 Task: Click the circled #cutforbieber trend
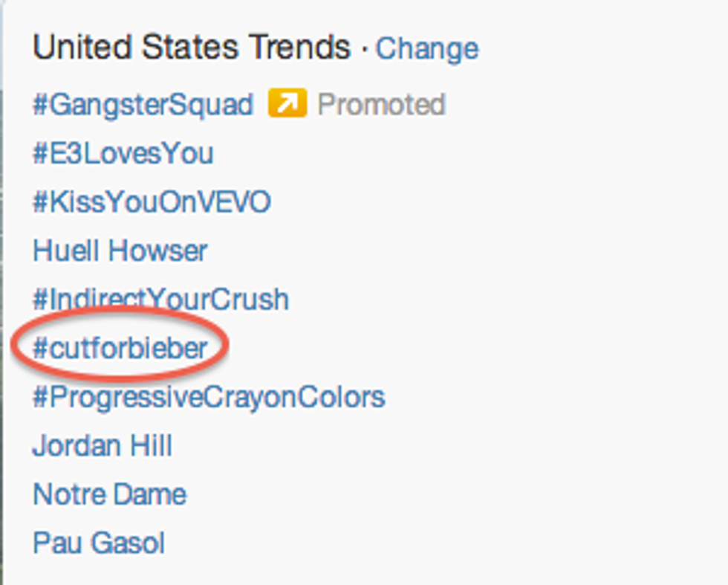point(120,349)
